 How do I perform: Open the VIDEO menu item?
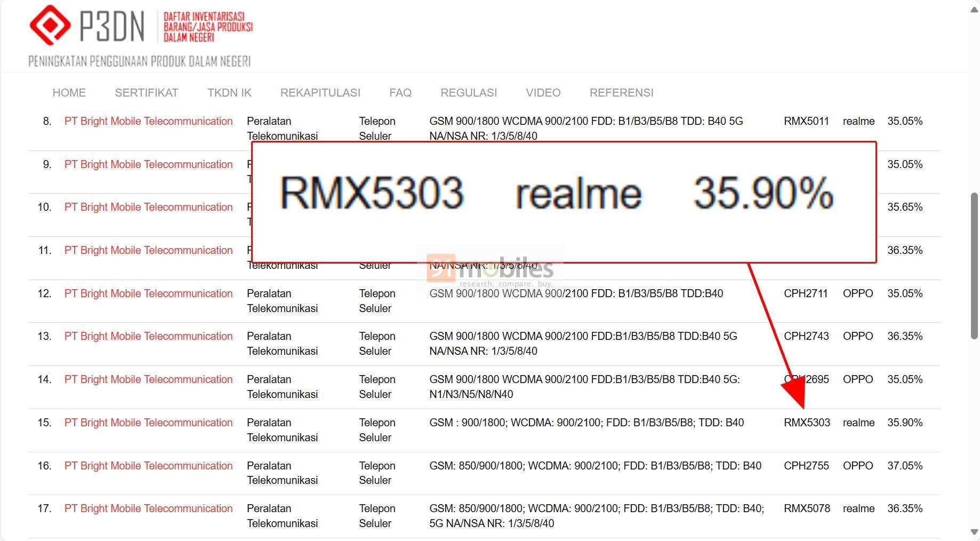(543, 93)
